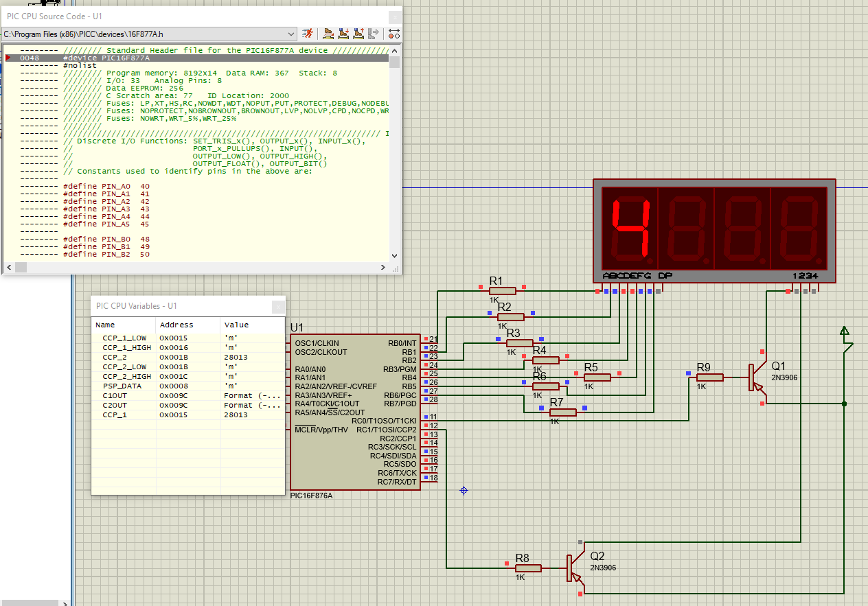Click the Address column header
The image size is (868, 606).
tap(188, 325)
